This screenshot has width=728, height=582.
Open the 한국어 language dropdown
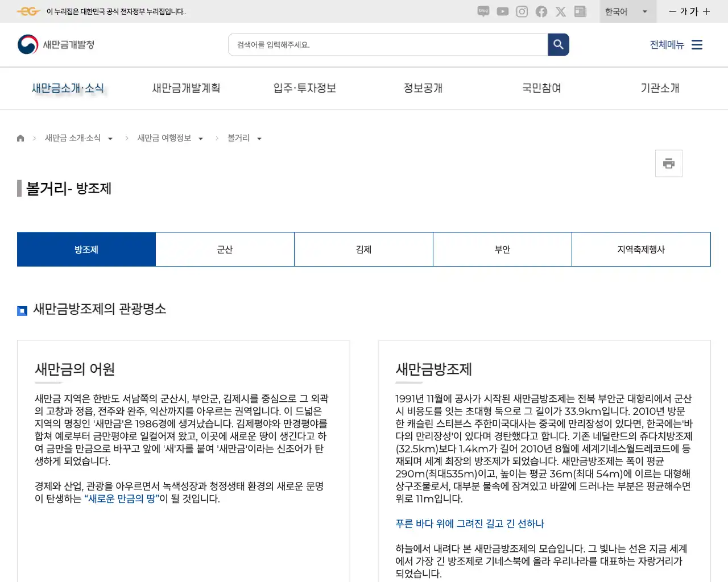[x=627, y=11]
